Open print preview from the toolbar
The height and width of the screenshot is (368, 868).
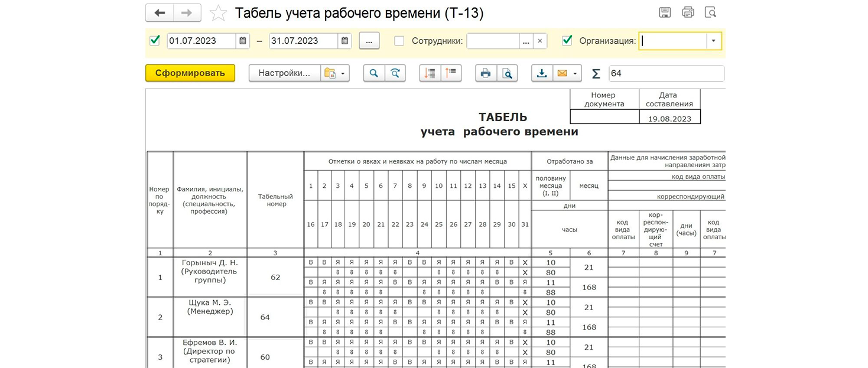pos(507,73)
